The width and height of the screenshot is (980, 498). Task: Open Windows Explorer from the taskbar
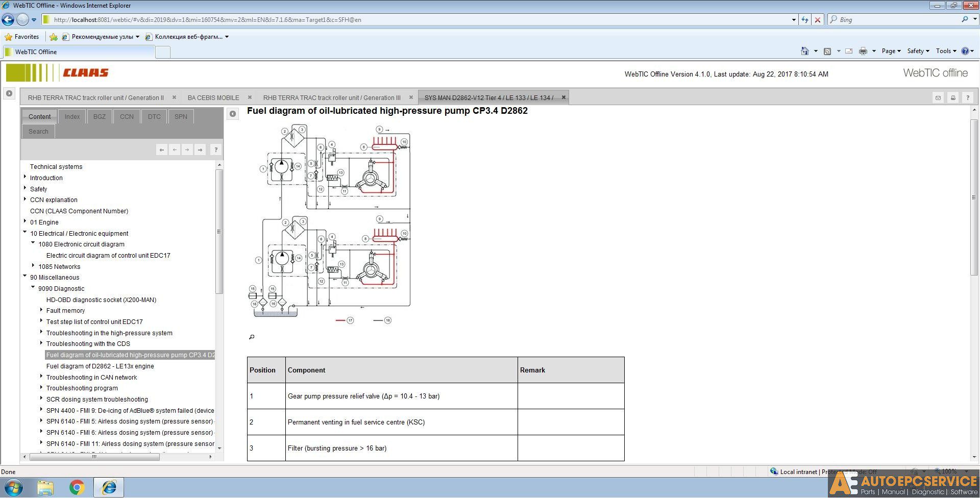point(45,487)
